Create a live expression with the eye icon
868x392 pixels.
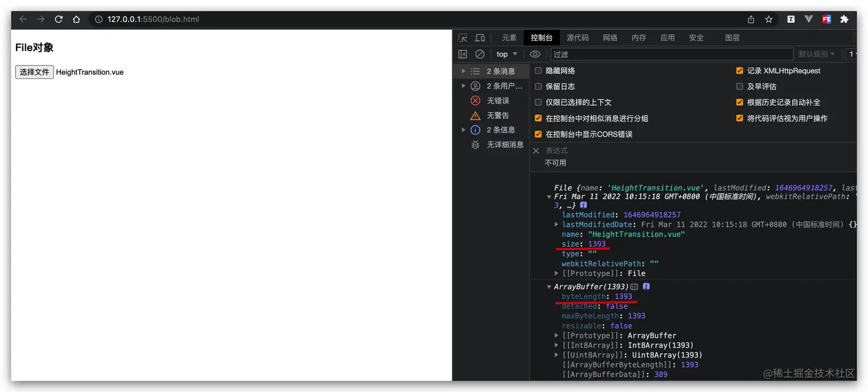tap(535, 54)
